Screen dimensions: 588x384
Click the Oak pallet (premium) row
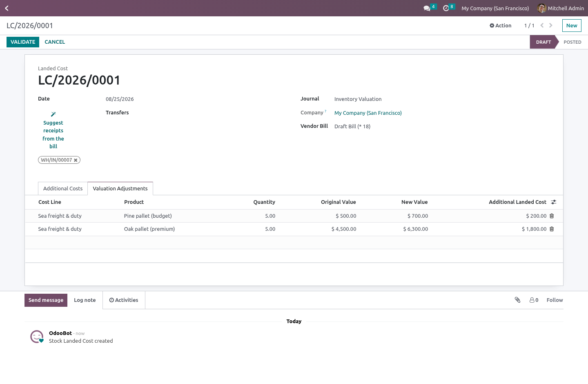tap(294, 229)
